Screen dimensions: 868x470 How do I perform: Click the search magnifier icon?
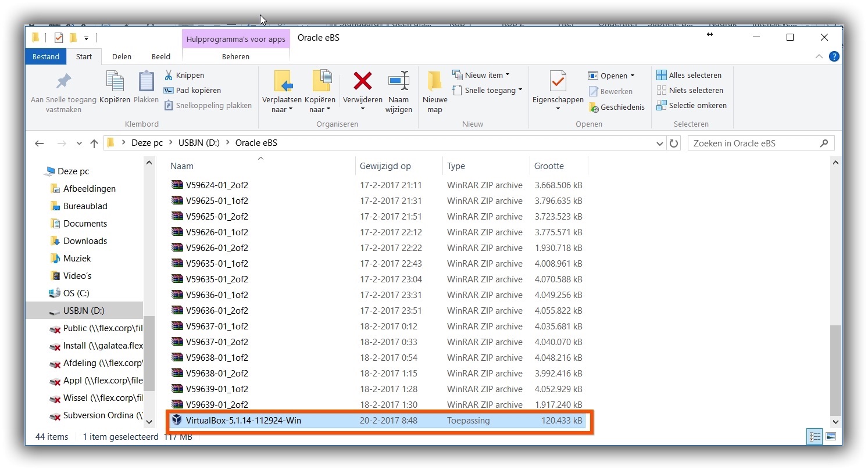(824, 143)
